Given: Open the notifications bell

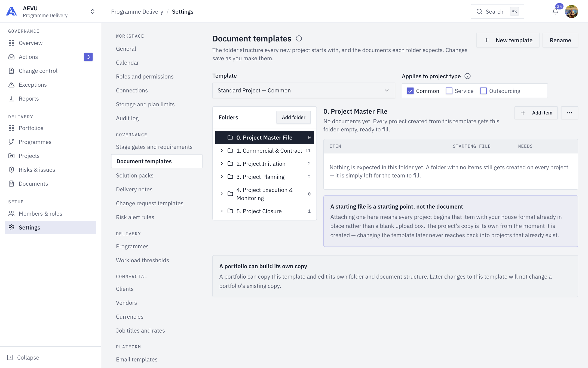Looking at the screenshot, I should 555,12.
